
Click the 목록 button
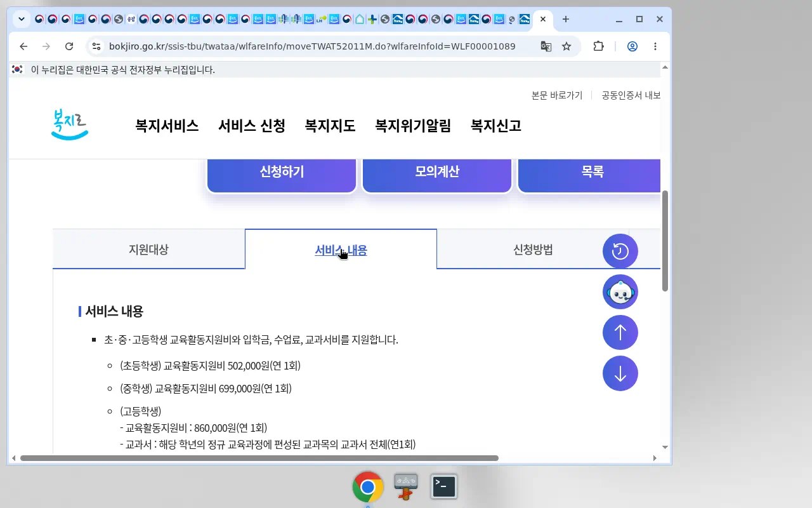coord(589,175)
